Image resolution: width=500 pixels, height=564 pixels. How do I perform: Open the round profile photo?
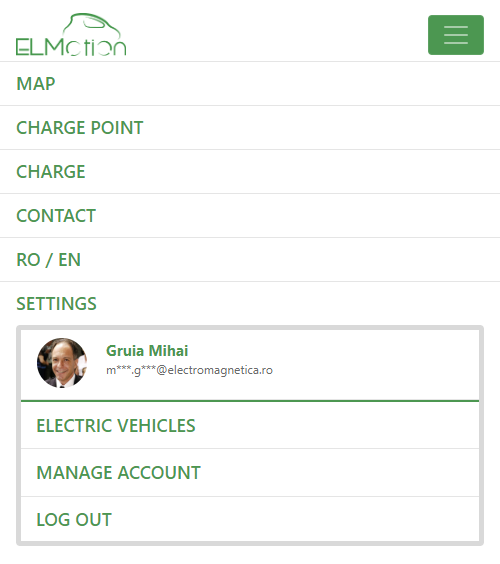pyautogui.click(x=62, y=363)
